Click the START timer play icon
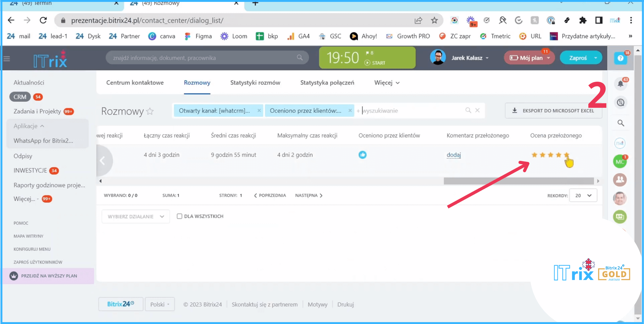This screenshot has height=324, width=644. pos(367,63)
